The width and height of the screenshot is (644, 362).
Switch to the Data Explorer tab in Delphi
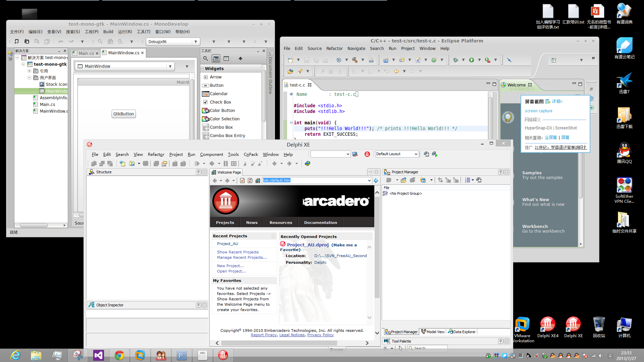(x=462, y=332)
